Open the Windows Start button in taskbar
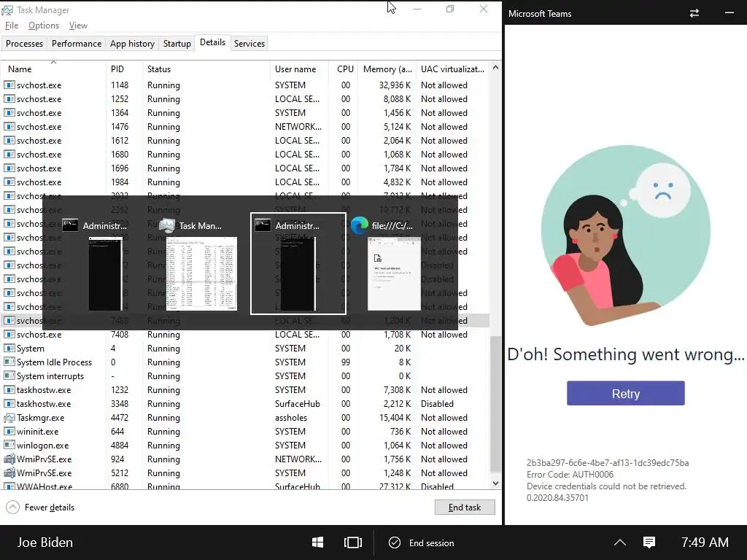This screenshot has height=560, width=747. (x=318, y=542)
